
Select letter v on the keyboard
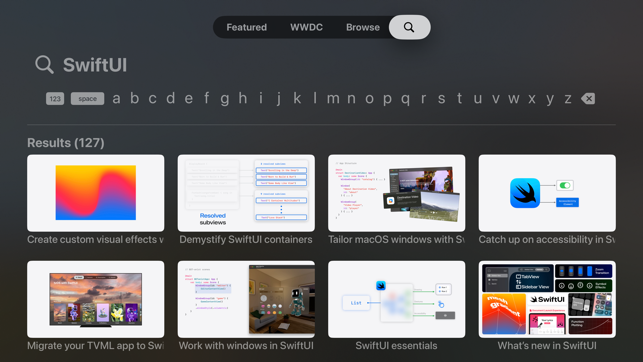click(x=496, y=99)
